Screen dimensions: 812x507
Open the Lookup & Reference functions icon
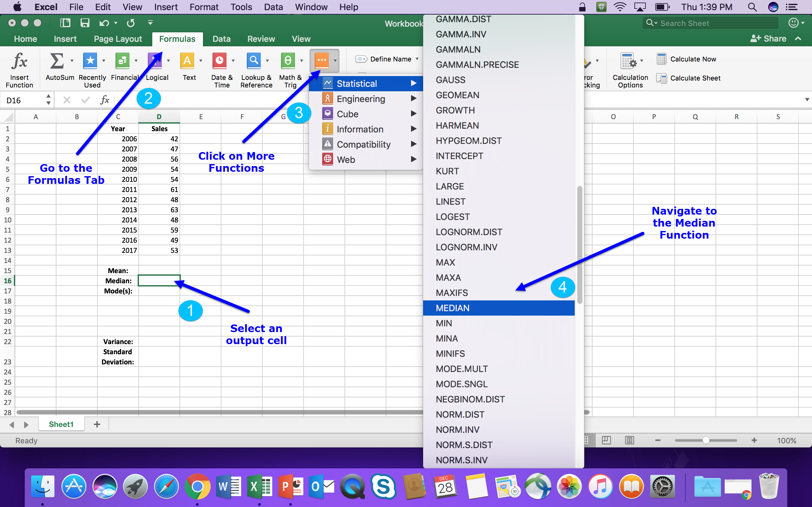[254, 61]
